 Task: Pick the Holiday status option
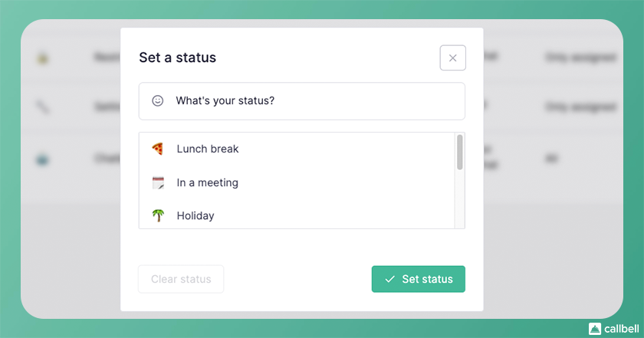coord(195,215)
